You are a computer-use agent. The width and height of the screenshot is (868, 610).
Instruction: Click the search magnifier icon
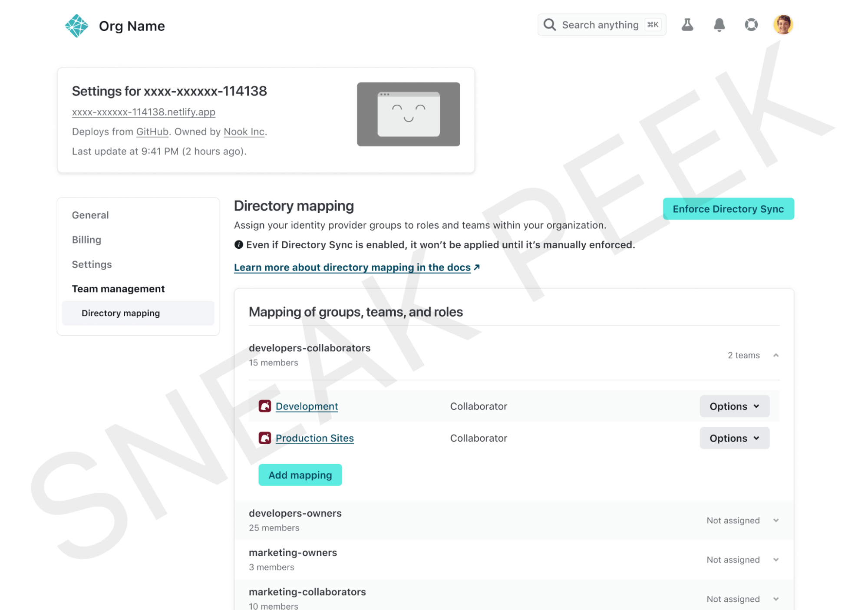point(549,25)
